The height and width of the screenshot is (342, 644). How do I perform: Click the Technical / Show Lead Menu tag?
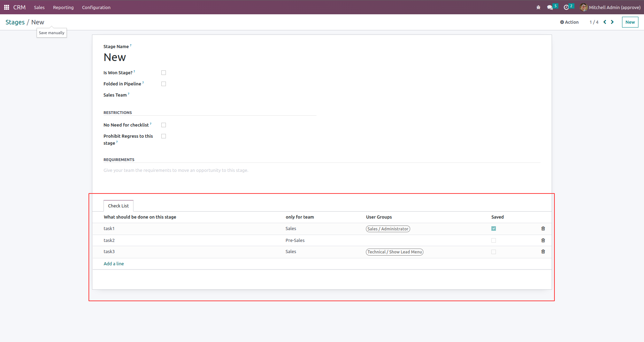tap(394, 252)
